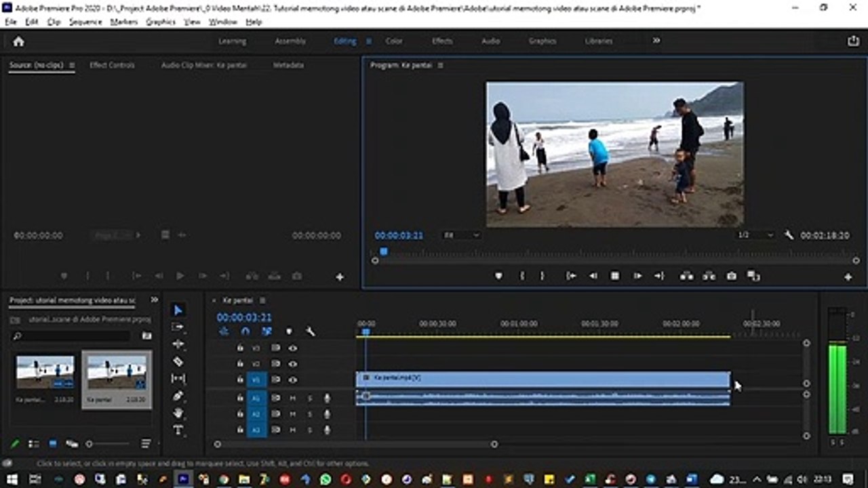
Task: Step back one frame in Program monitor
Action: (593, 276)
